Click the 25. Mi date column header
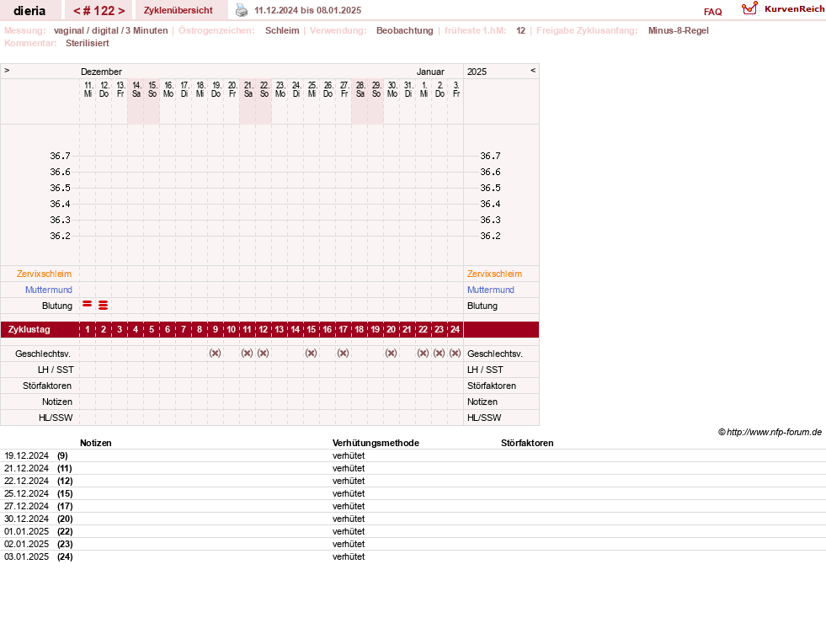 click(x=312, y=89)
